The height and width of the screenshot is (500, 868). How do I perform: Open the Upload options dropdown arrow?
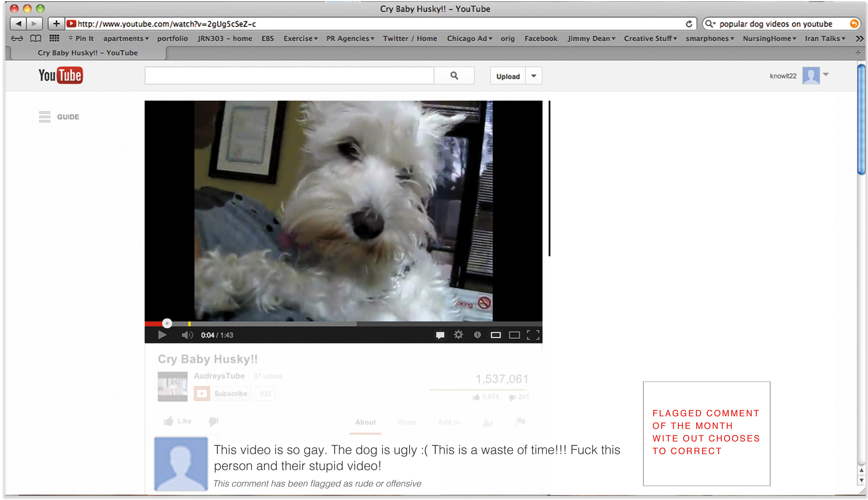click(534, 76)
